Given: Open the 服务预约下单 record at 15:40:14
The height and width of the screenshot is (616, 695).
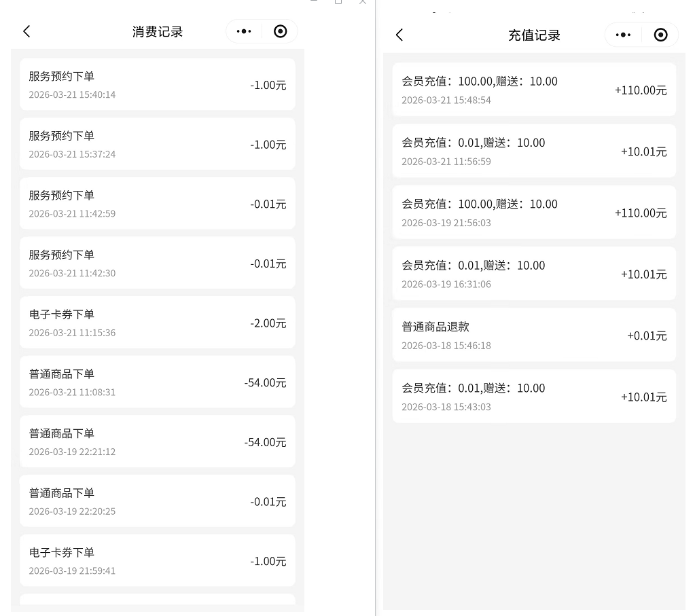Looking at the screenshot, I should (158, 85).
